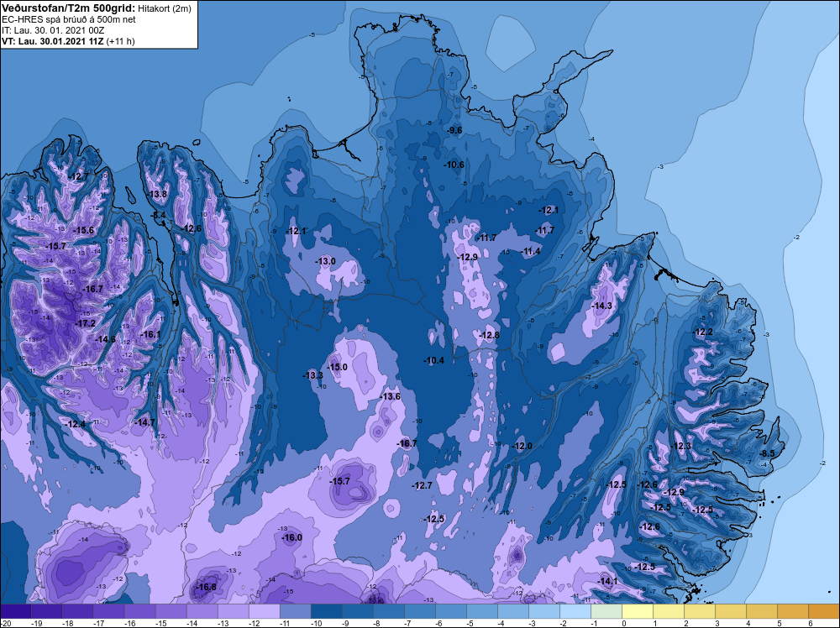Pick the yellow swatch between 0 and 1
840x628 pixels.
point(638,611)
